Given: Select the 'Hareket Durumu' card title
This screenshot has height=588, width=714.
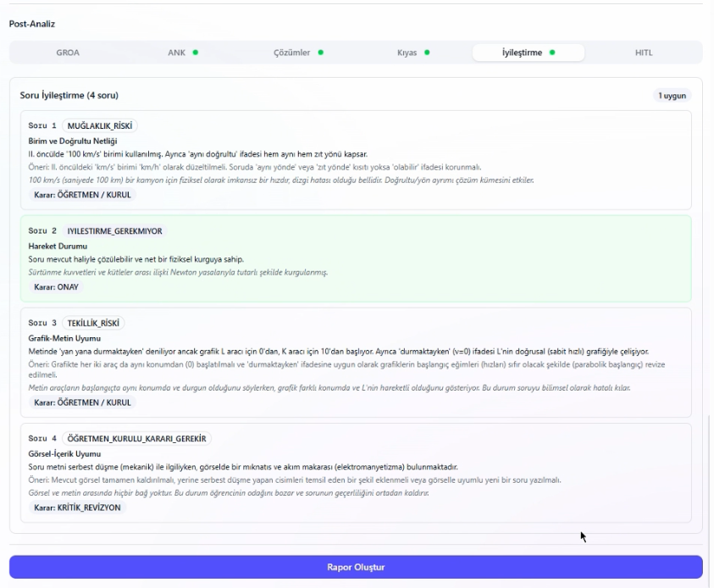Looking at the screenshot, I should pos(58,246).
